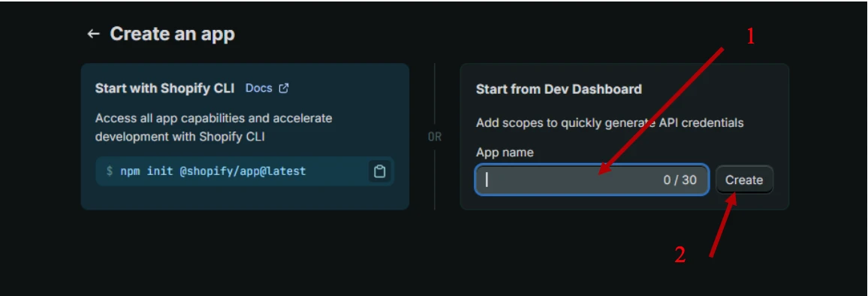Go back using the left arrow icon
This screenshot has height=296, width=868.
(x=93, y=34)
